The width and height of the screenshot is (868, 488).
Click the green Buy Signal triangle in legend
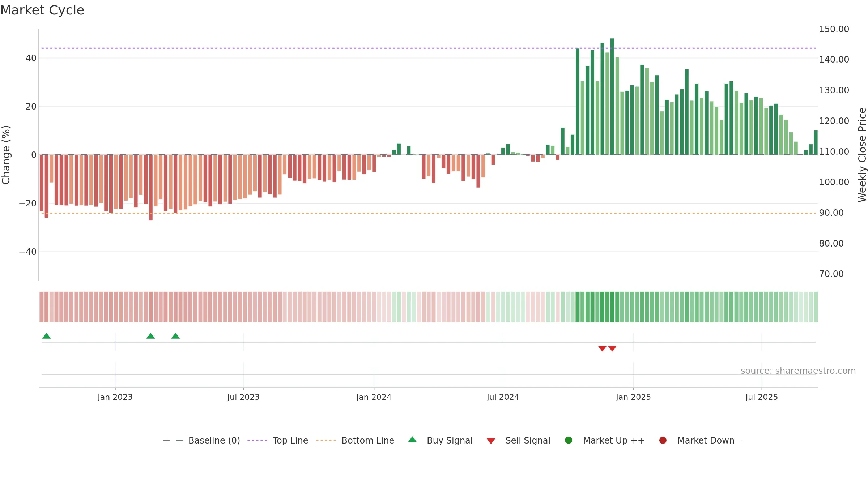point(412,440)
